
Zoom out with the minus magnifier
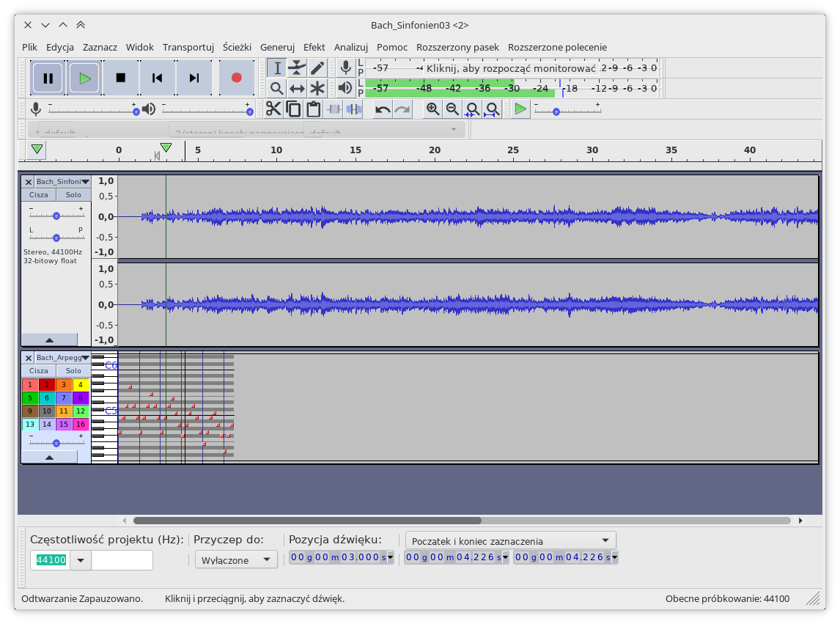pos(453,109)
